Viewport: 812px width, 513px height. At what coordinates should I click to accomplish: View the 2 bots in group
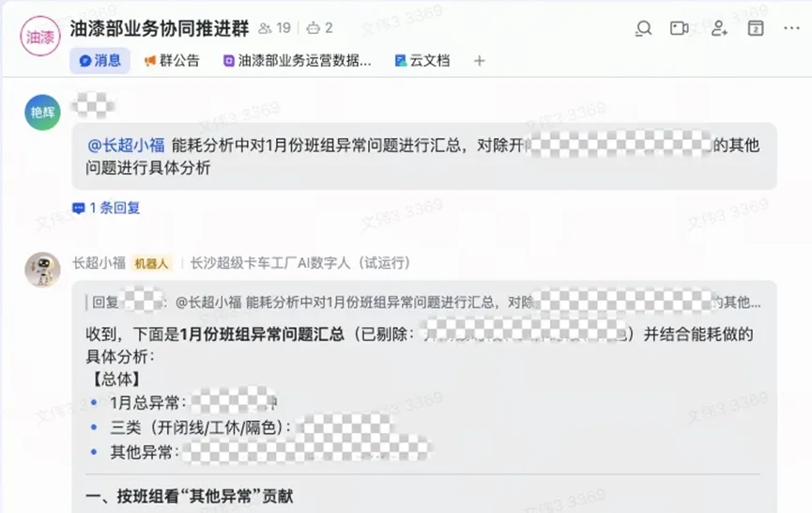point(319,28)
